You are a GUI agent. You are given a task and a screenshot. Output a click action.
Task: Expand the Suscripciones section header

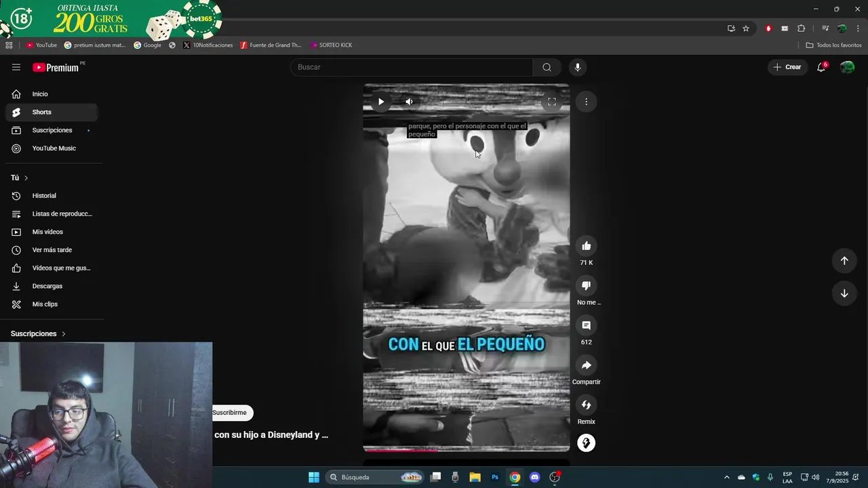tap(39, 333)
